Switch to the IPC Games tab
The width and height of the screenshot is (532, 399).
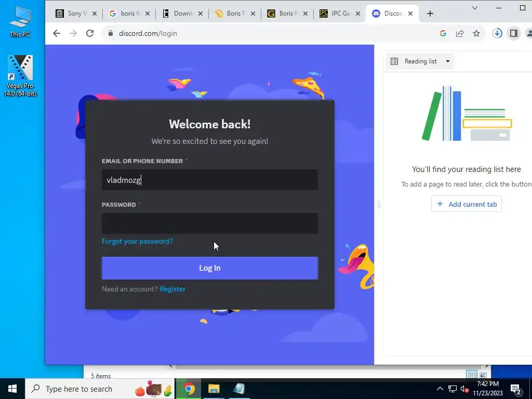pyautogui.click(x=340, y=14)
